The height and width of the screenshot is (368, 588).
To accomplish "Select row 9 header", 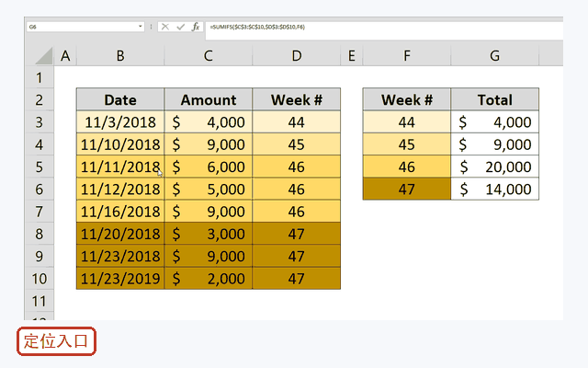I will pyautogui.click(x=39, y=257).
